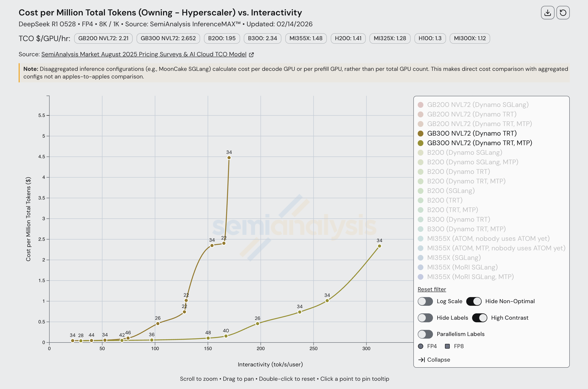588x389 pixels.
Task: Toggle Hide Labels switch
Action: click(x=425, y=318)
